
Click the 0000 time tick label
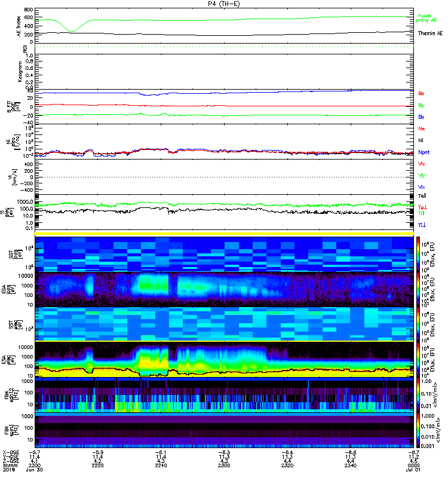pos(413,465)
